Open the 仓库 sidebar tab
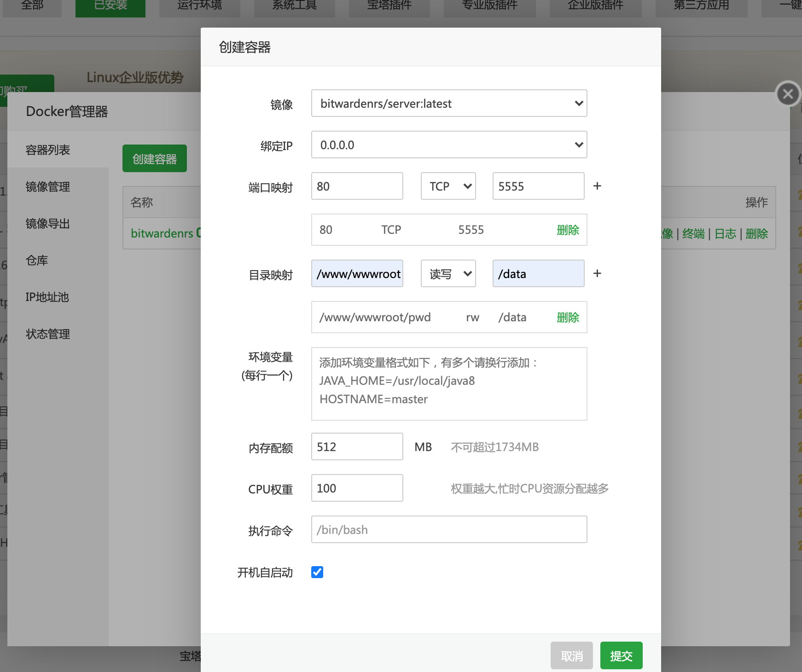Image resolution: width=802 pixels, height=672 pixels. 58,260
